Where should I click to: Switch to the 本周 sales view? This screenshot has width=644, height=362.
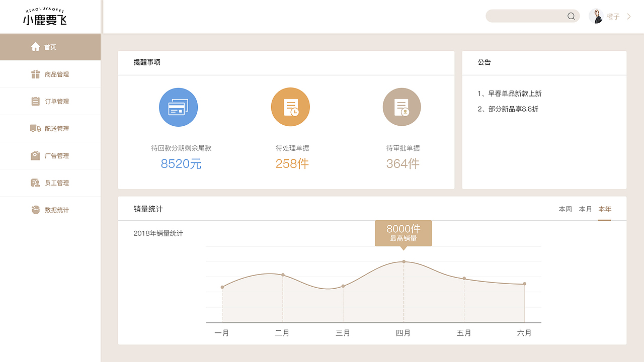[x=565, y=209]
